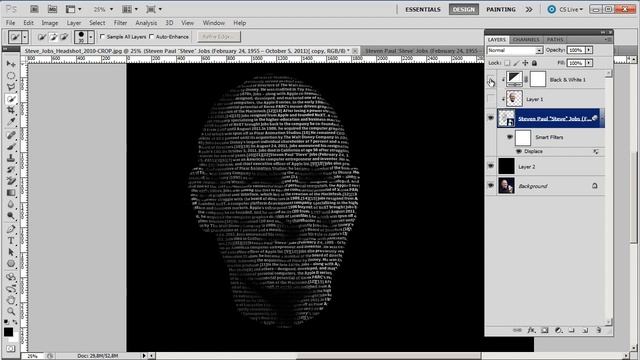This screenshot has width=640, height=360.
Task: Show Layer 1 visibility
Action: (x=491, y=99)
